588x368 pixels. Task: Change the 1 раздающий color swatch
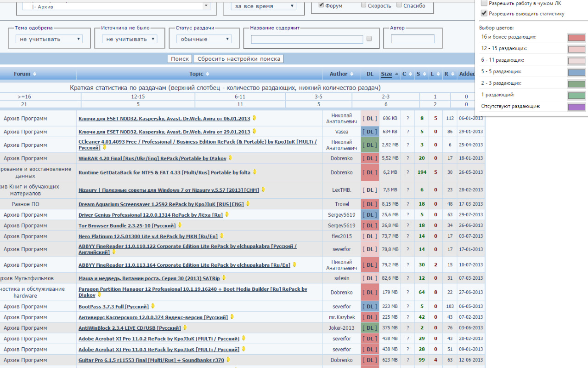click(x=577, y=96)
